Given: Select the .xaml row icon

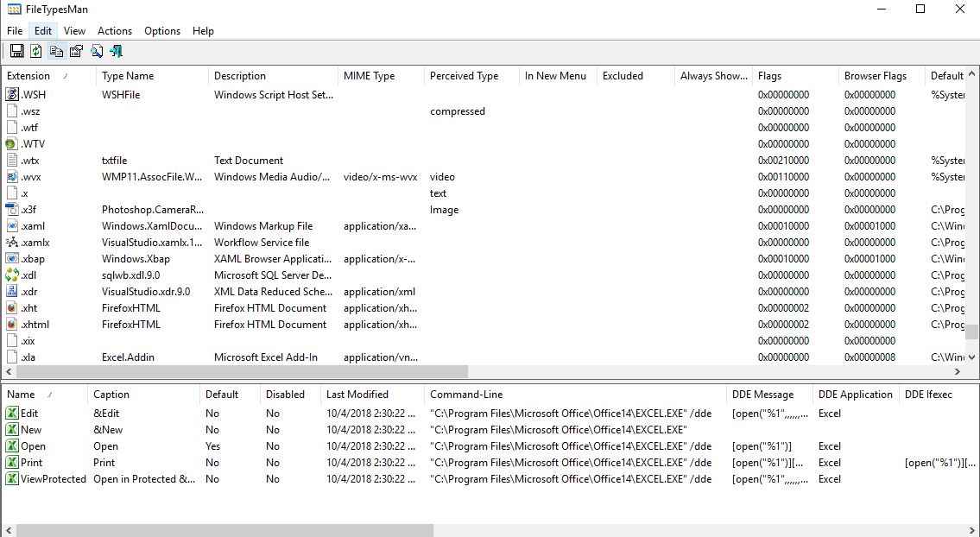Looking at the screenshot, I should pos(12,225).
